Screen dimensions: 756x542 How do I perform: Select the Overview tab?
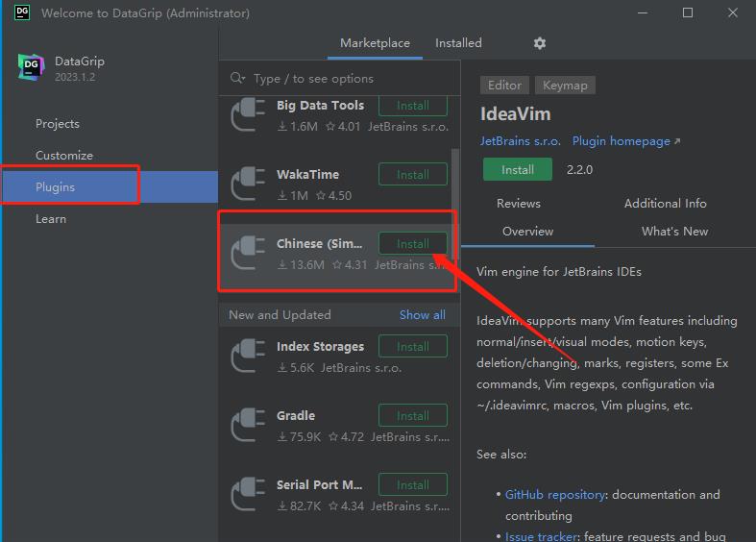[x=528, y=232]
